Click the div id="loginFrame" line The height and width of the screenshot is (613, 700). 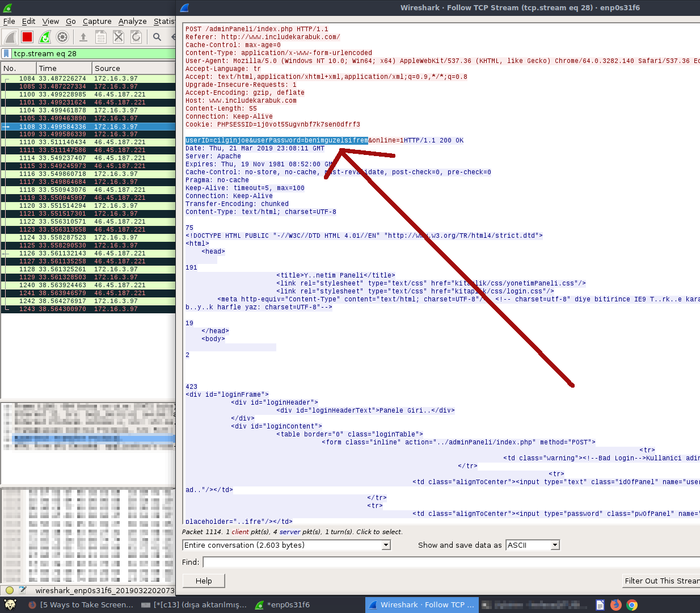pyautogui.click(x=227, y=394)
